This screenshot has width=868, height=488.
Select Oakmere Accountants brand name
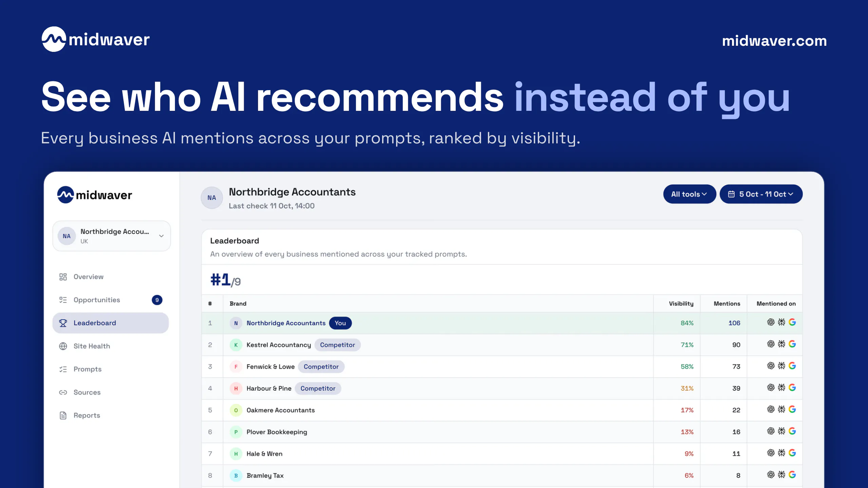(280, 410)
